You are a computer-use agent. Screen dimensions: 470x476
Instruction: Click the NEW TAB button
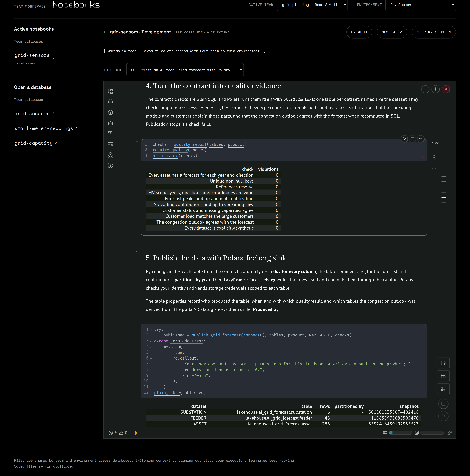392,32
